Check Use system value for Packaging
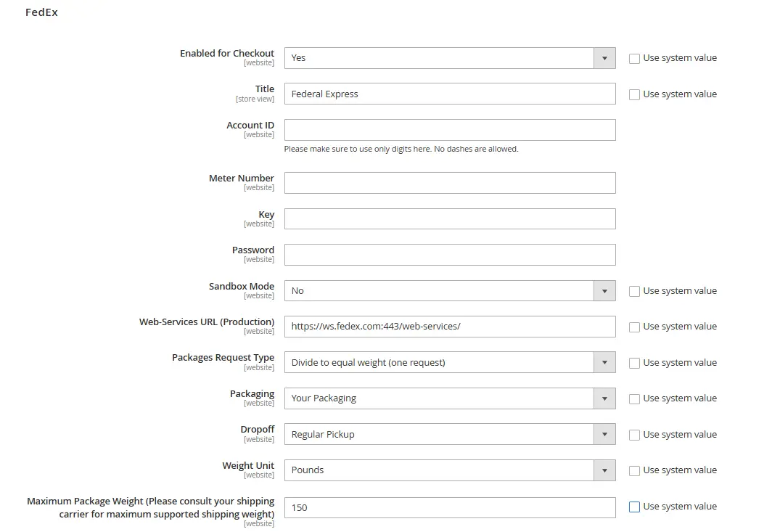This screenshot has height=532, width=772. pyautogui.click(x=634, y=398)
